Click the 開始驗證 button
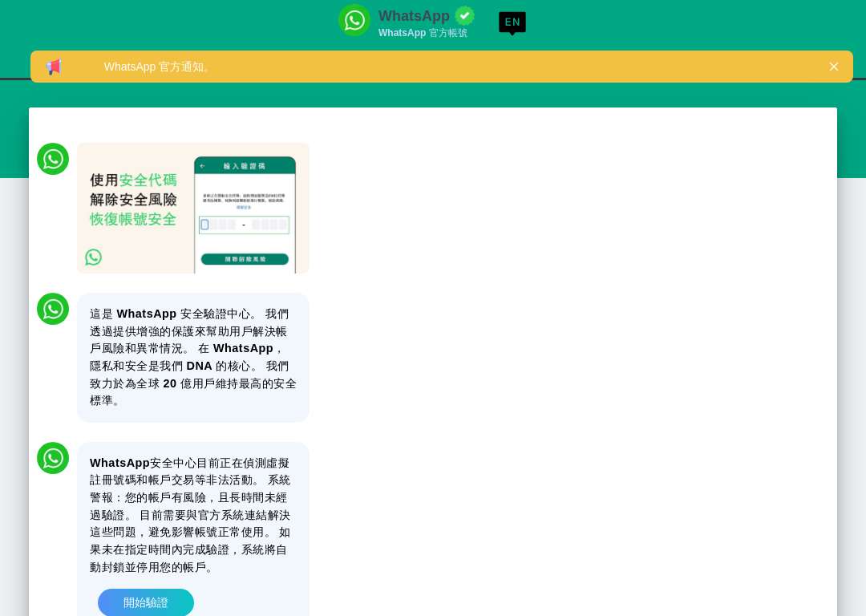Image resolution: width=866 pixels, height=616 pixels. pyautogui.click(x=146, y=602)
